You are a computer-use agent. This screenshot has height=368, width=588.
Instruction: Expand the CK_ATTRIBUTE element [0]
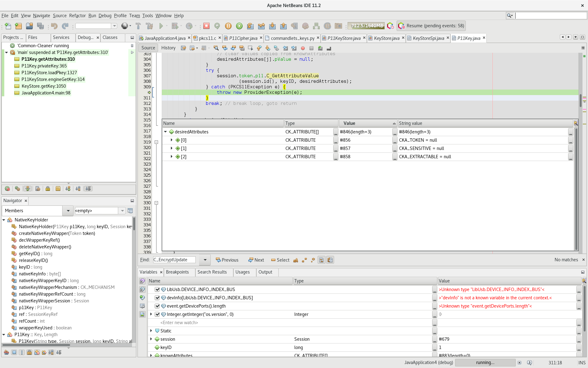[x=171, y=140]
